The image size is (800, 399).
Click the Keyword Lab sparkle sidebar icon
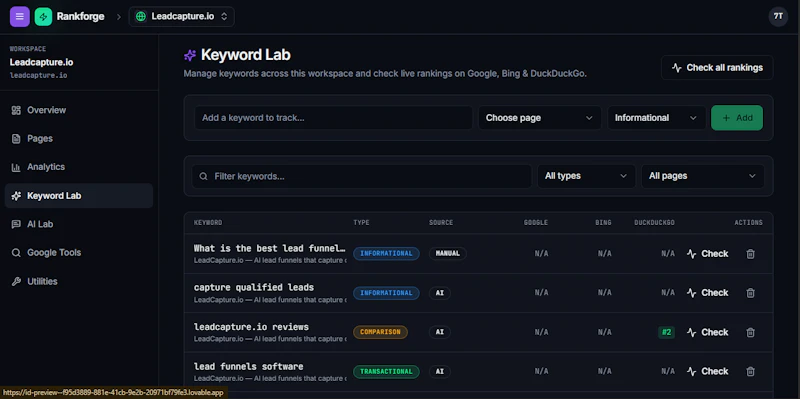click(16, 196)
